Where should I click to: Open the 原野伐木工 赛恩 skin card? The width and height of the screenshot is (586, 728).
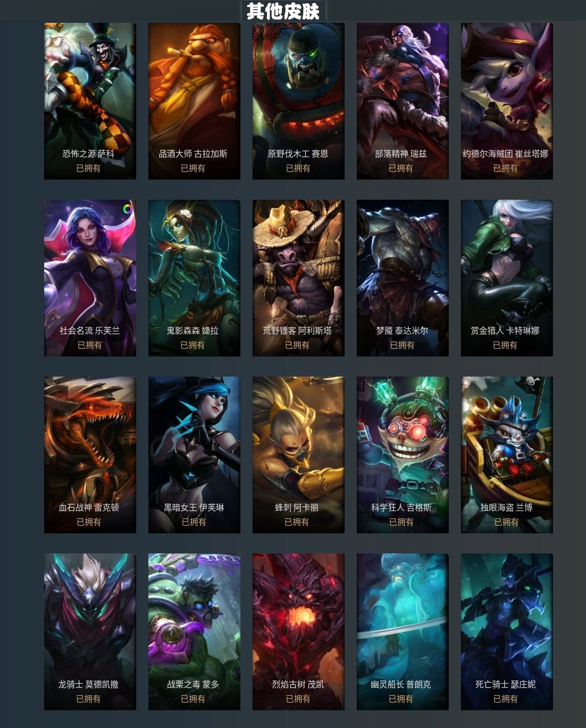click(299, 101)
